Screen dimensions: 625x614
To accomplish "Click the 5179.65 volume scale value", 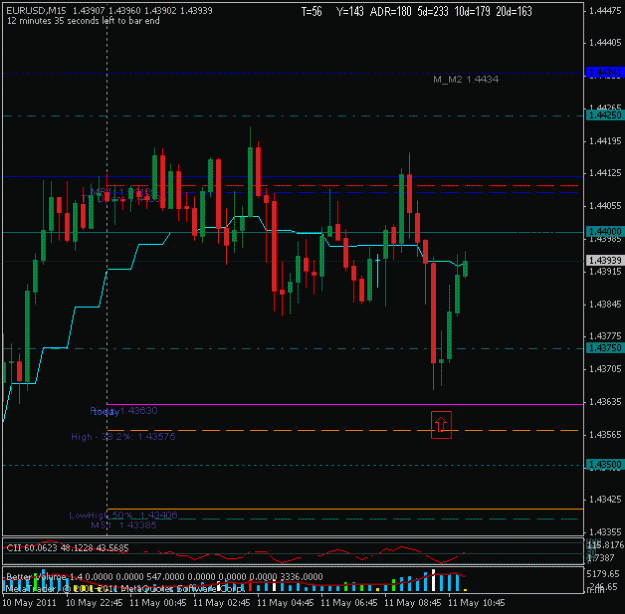I will pyautogui.click(x=605, y=574).
